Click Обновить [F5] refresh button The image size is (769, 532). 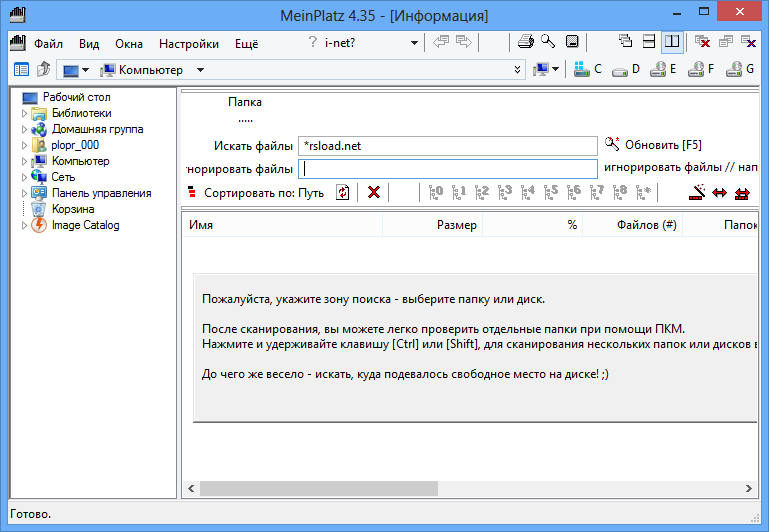(x=653, y=145)
